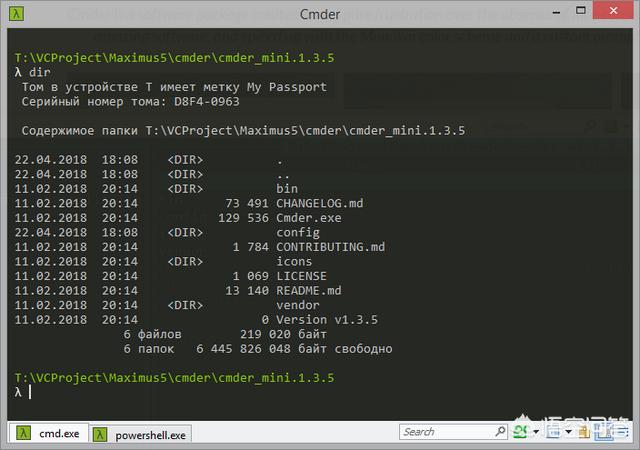This screenshot has height=450, width=640.
Task: Click the 'vendor' directory name
Action: tap(298, 305)
